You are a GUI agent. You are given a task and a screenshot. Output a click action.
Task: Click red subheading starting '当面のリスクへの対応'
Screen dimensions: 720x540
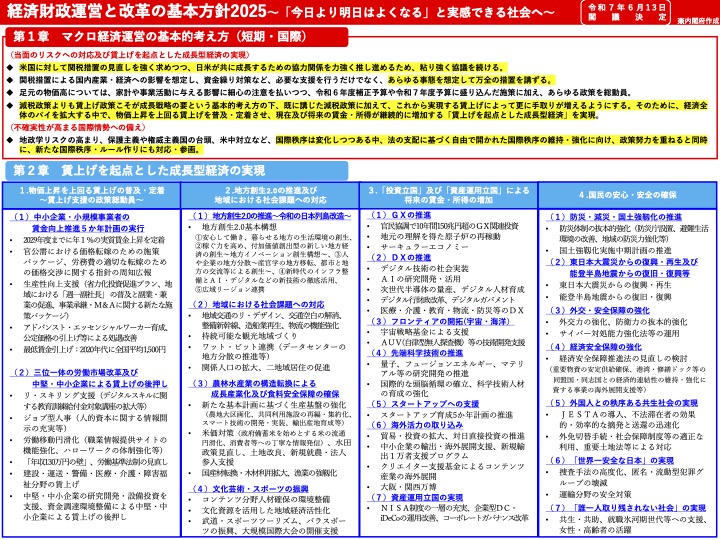[130, 55]
